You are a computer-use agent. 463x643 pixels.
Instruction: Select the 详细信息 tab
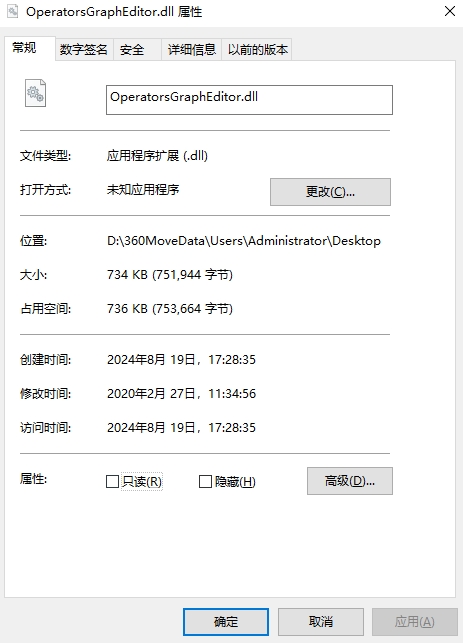pos(192,50)
